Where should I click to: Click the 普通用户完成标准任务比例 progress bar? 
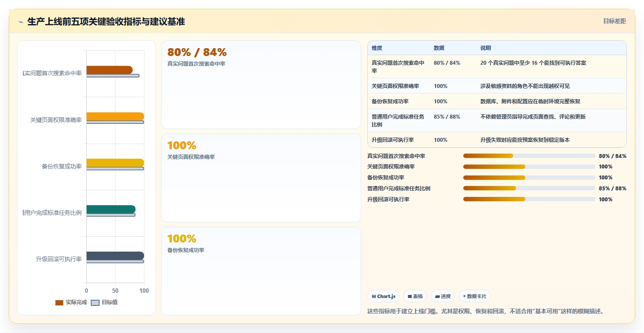point(529,189)
